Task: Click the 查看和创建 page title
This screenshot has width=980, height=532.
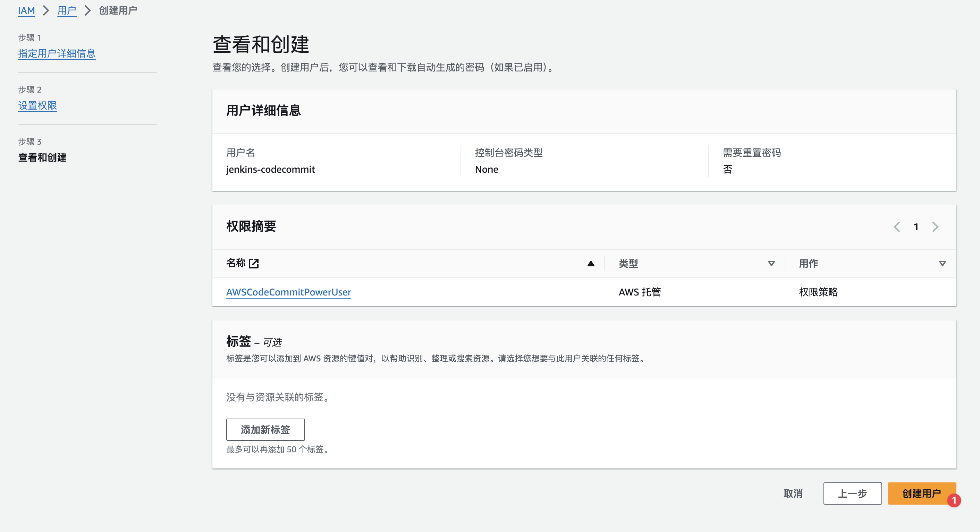Action: click(261, 44)
